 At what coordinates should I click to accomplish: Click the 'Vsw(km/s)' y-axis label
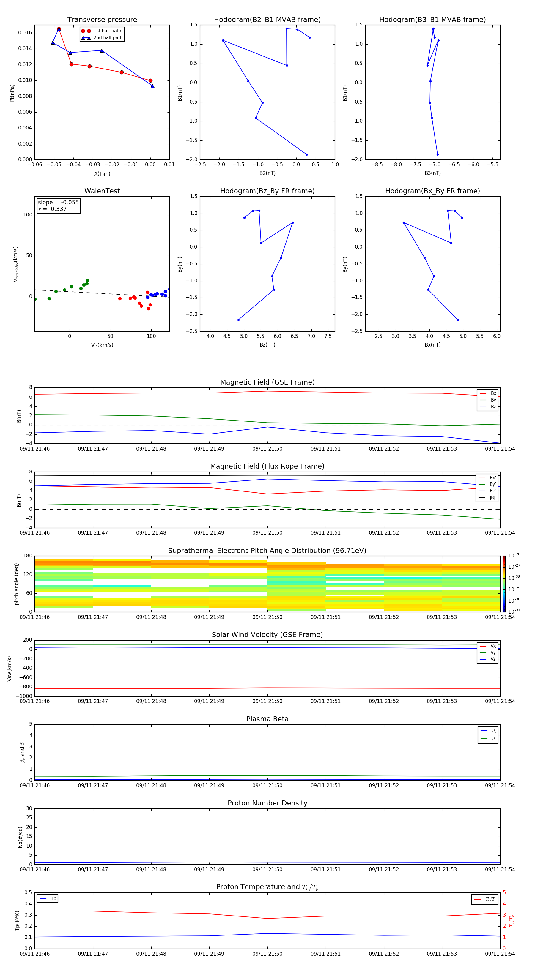9,668
